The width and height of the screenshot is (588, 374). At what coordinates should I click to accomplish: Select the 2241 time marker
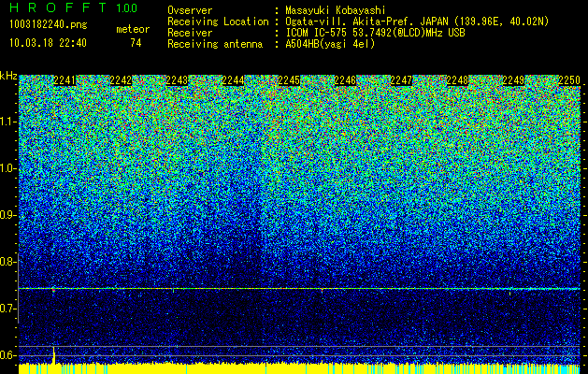(65, 80)
